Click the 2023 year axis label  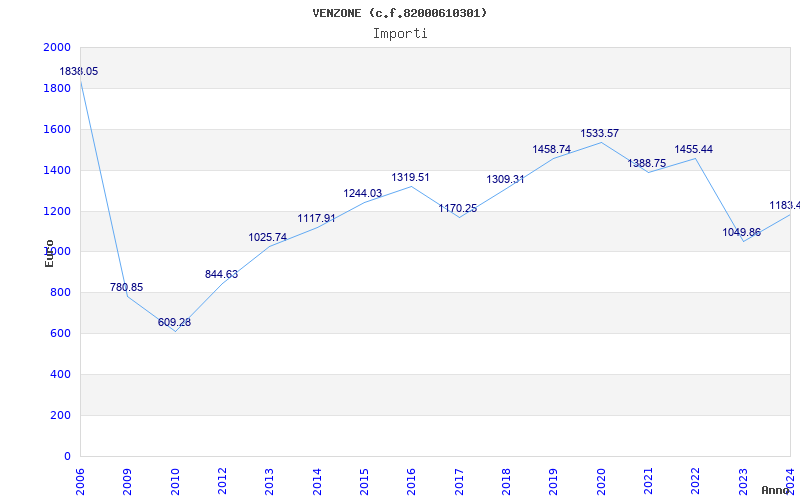pyautogui.click(x=743, y=481)
